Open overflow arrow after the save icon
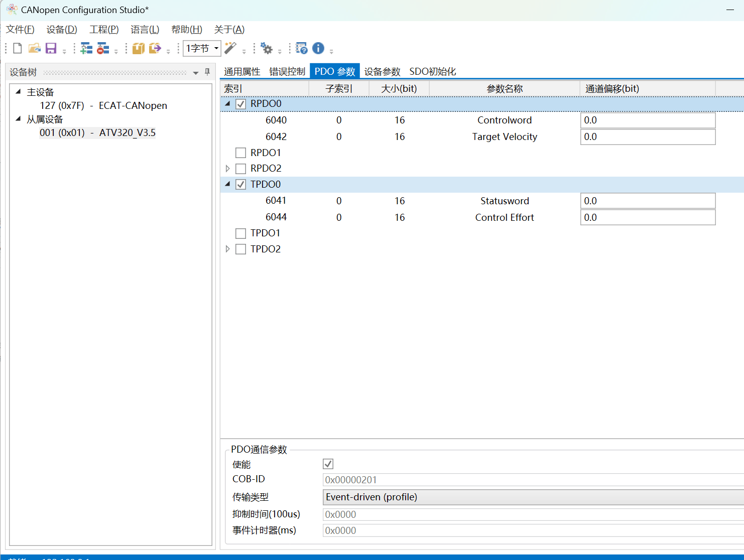This screenshot has width=744, height=560. coord(64,51)
